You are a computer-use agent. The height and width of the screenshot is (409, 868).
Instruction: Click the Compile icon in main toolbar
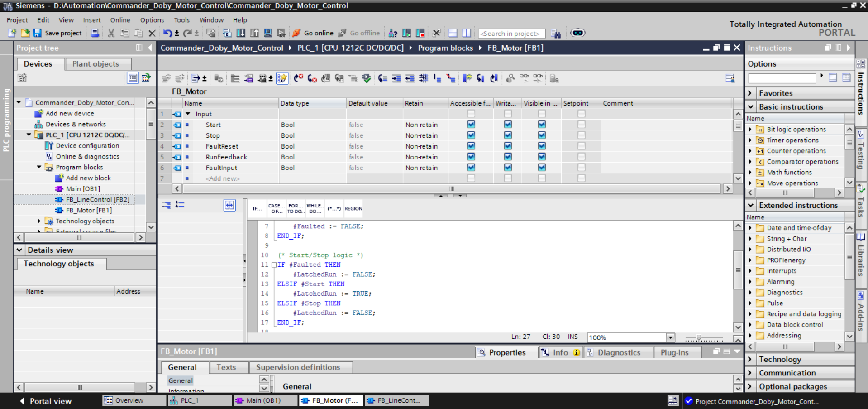[227, 33]
